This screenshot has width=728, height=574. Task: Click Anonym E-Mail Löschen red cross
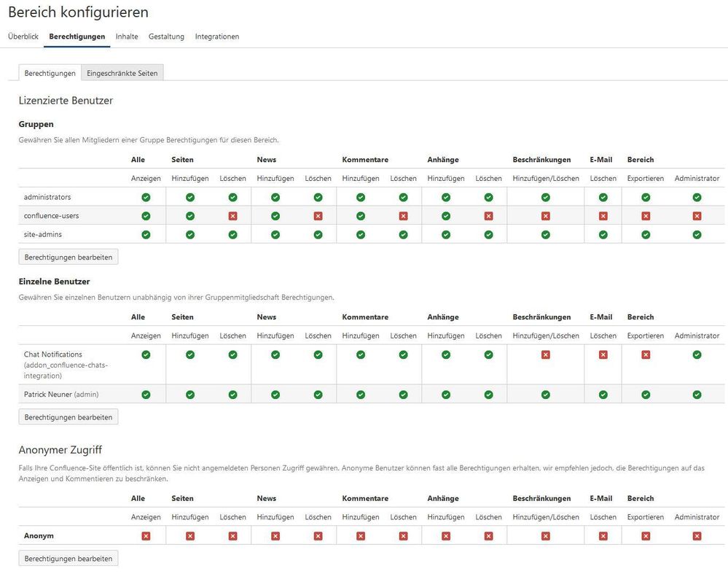pos(603,536)
